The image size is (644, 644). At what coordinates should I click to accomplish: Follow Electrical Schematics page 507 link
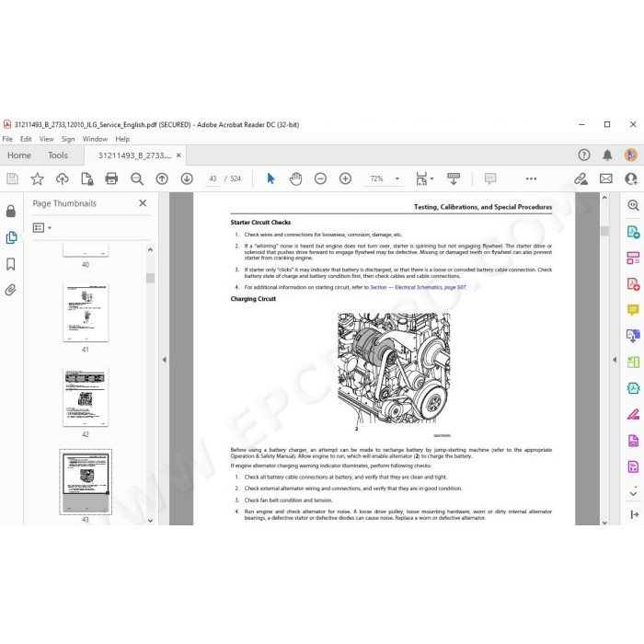pyautogui.click(x=418, y=287)
